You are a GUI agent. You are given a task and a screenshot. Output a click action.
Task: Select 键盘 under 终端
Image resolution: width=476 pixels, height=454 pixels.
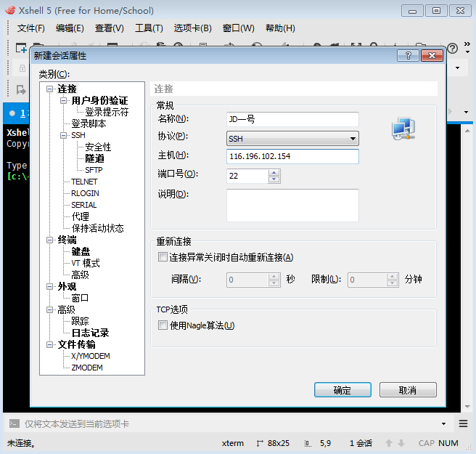(x=81, y=251)
